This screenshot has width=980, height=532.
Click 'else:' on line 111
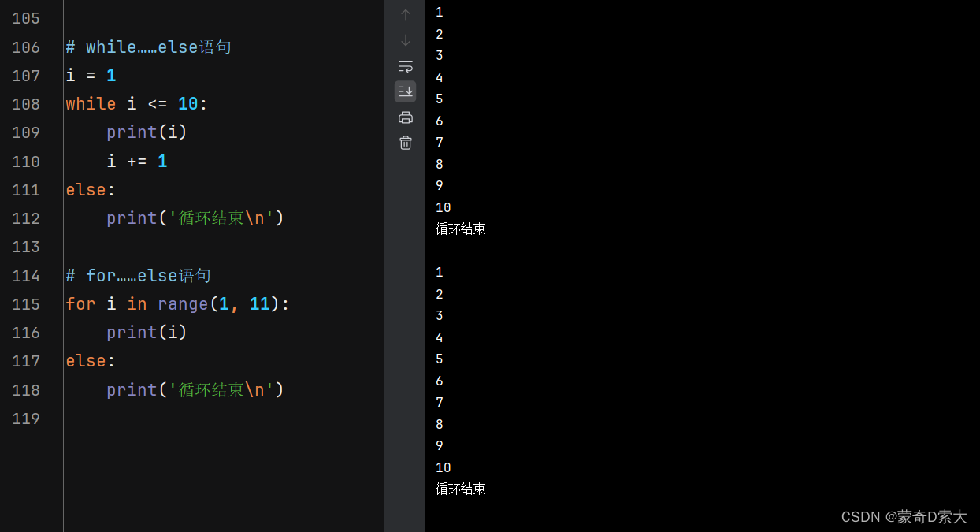[x=91, y=190]
